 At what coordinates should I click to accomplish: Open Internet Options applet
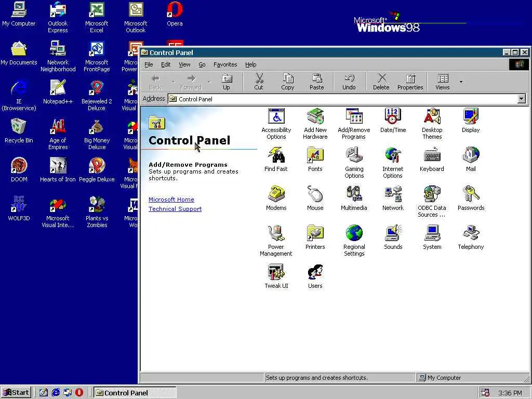point(393,163)
